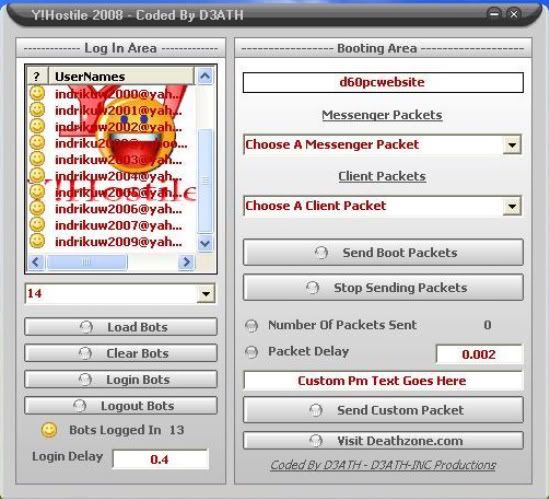Viewport: 549px width, 499px height.
Task: Close the Y!Hostile 2008 window
Action: pos(514,14)
